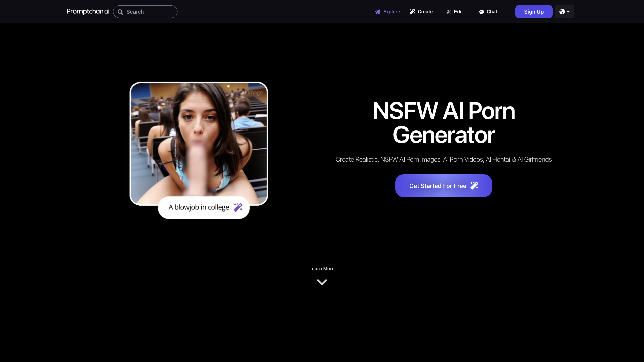Image resolution: width=644 pixels, height=362 pixels.
Task: Click the Edit scissors icon
Action: (449, 11)
